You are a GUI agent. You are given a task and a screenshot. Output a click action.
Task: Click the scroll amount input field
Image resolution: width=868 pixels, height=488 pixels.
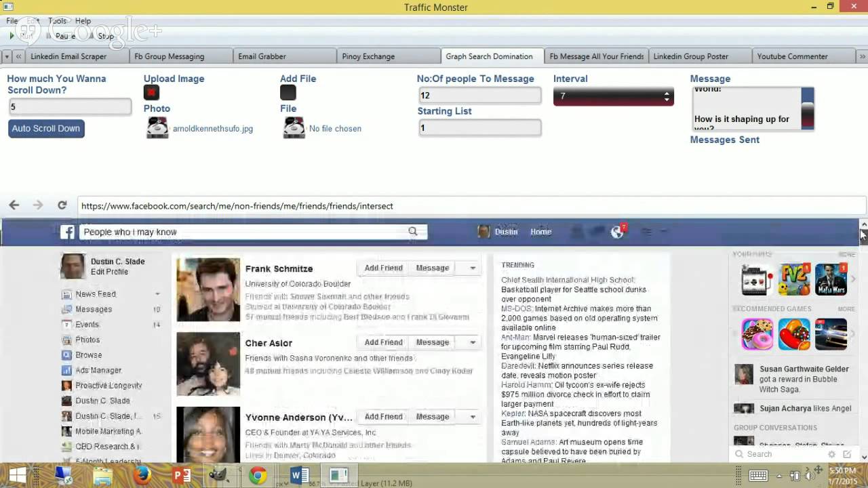click(x=69, y=106)
